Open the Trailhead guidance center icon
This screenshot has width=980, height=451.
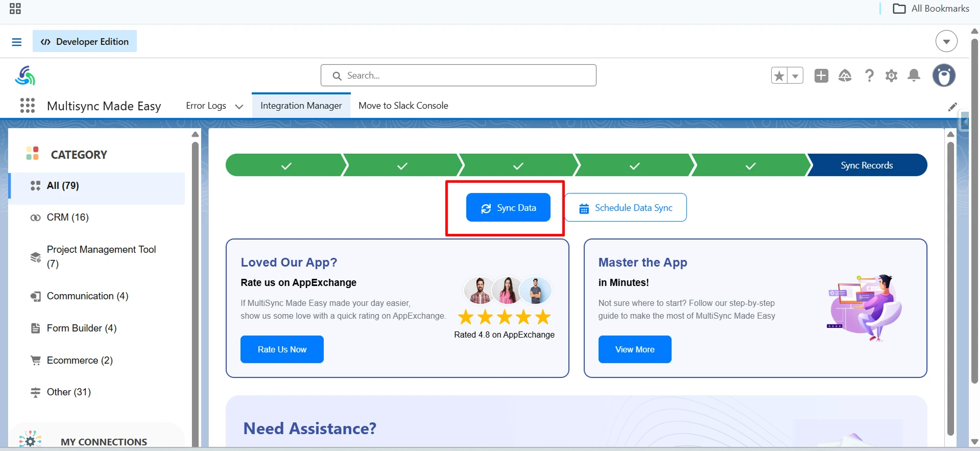(845, 76)
